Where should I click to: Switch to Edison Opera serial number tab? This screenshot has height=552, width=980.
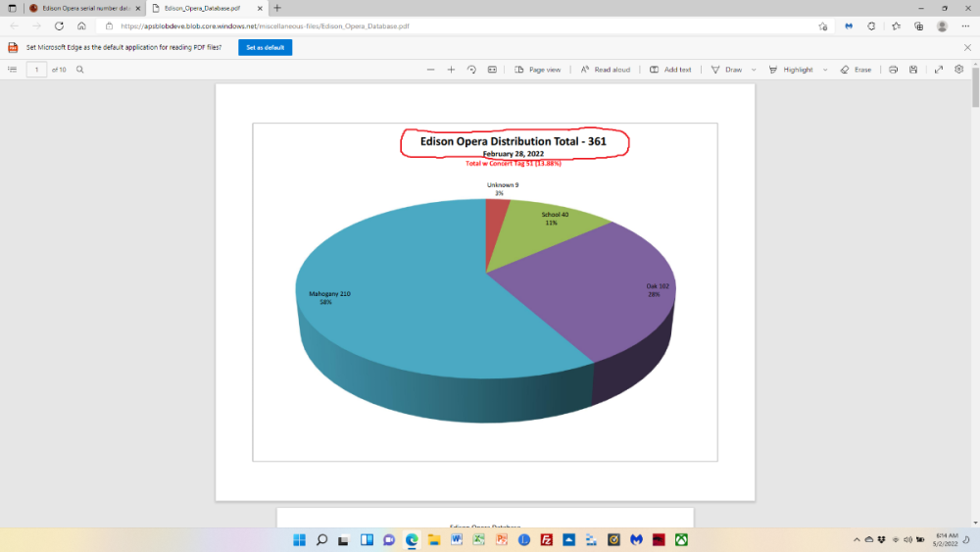point(79,8)
